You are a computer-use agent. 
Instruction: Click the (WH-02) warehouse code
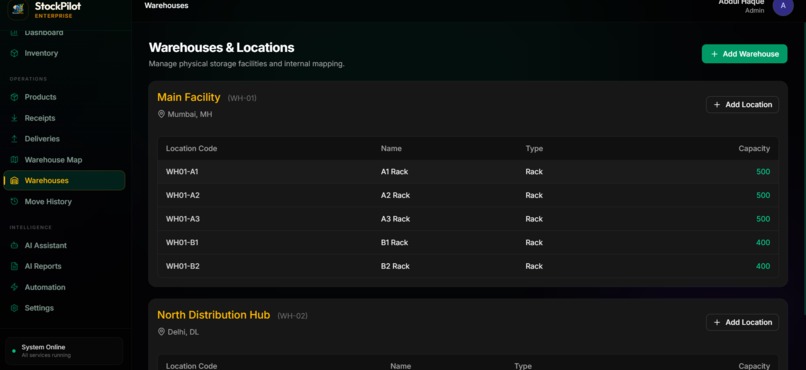coord(292,316)
